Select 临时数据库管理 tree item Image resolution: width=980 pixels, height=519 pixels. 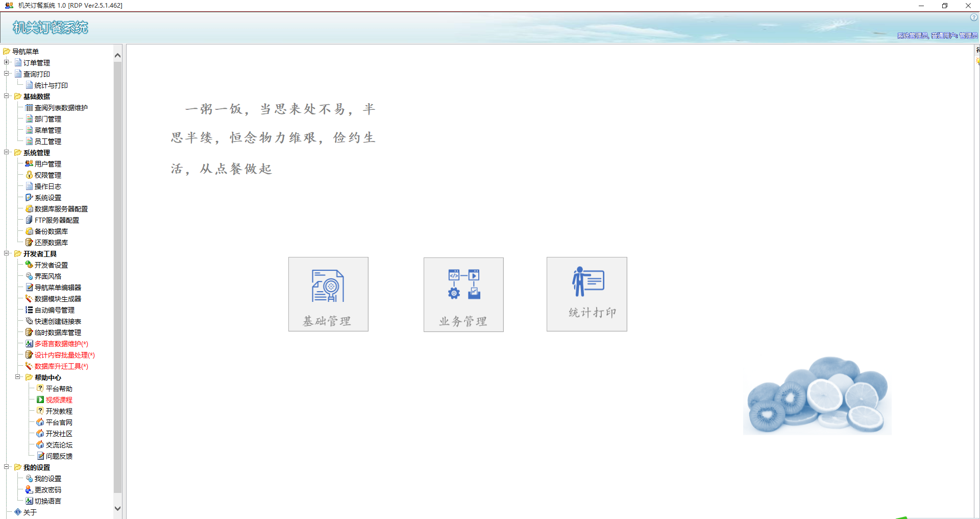[58, 333]
